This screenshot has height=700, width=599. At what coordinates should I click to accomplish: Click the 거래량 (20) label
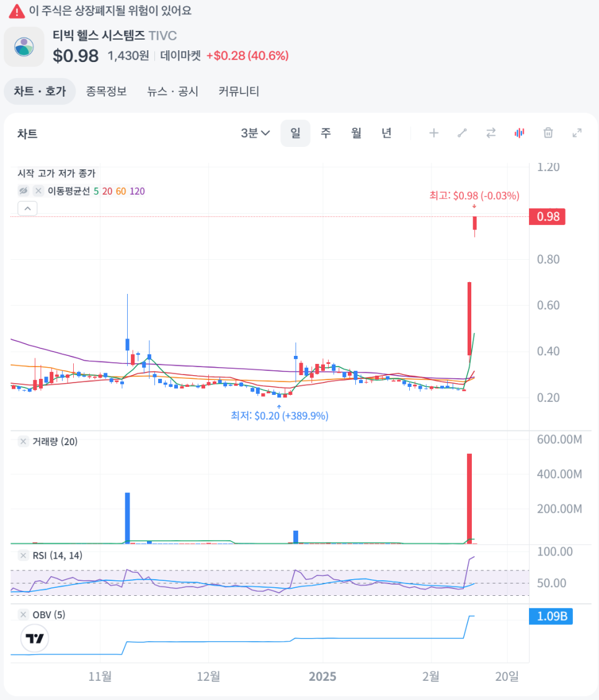[55, 441]
